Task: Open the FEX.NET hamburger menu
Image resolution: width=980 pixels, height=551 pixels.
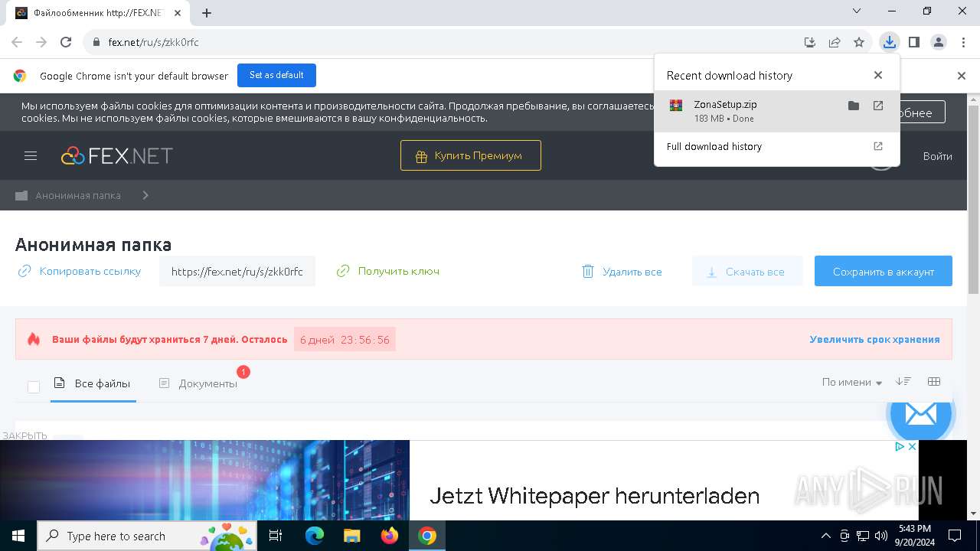Action: [31, 155]
